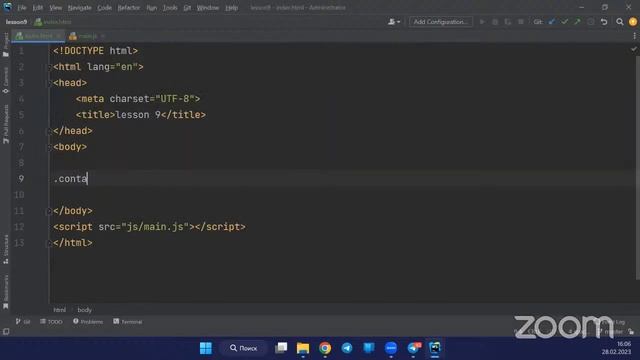Open the Git menu
The height and width of the screenshot is (360, 640).
(x=187, y=8)
